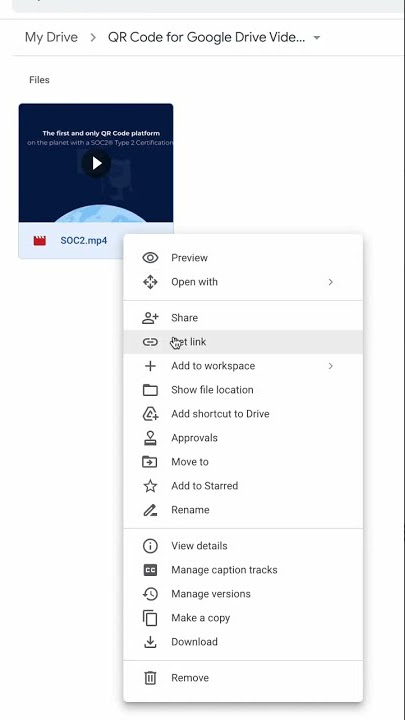Click the QR Code for Google Drive Vide... breadcrumb
This screenshot has height=720, width=405.
(206, 37)
